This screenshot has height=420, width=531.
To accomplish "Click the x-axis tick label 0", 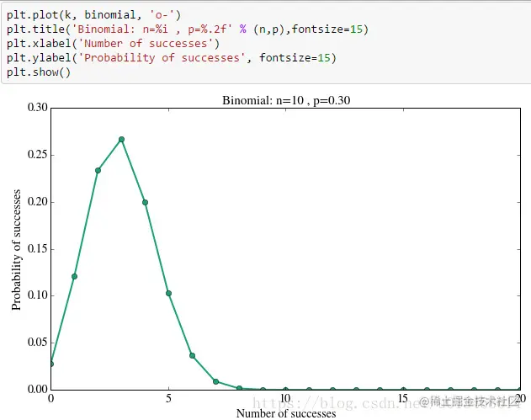I will coord(51,398).
